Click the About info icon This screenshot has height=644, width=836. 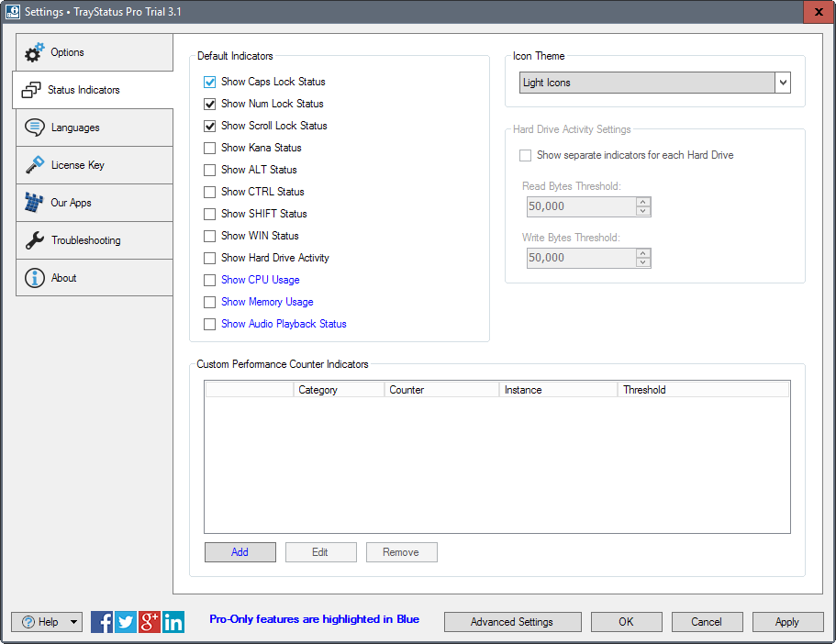(x=35, y=278)
